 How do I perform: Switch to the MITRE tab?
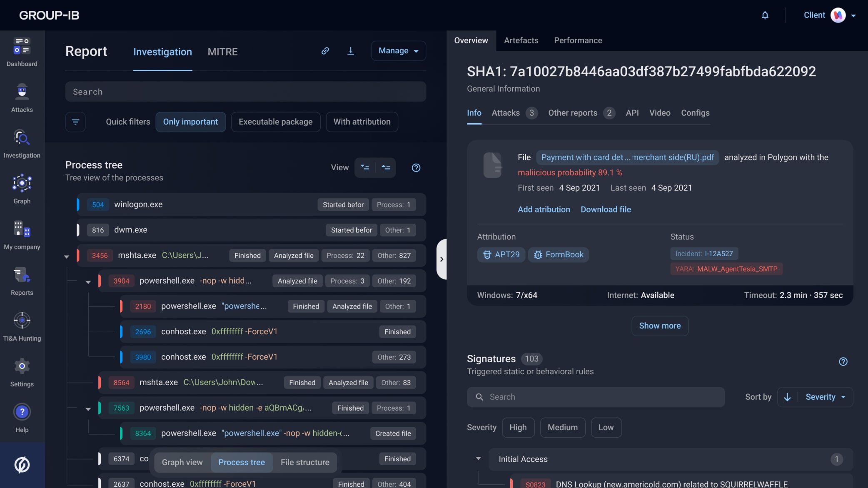[222, 52]
